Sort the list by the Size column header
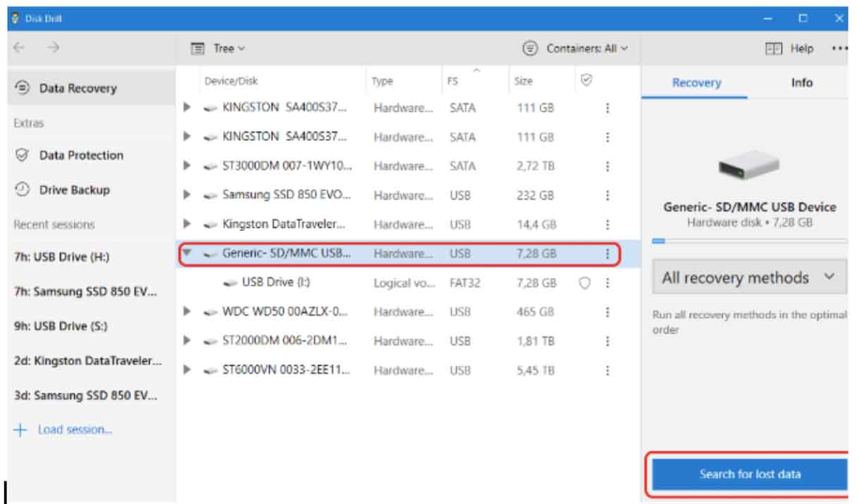This screenshot has width=859, height=504. click(x=523, y=81)
